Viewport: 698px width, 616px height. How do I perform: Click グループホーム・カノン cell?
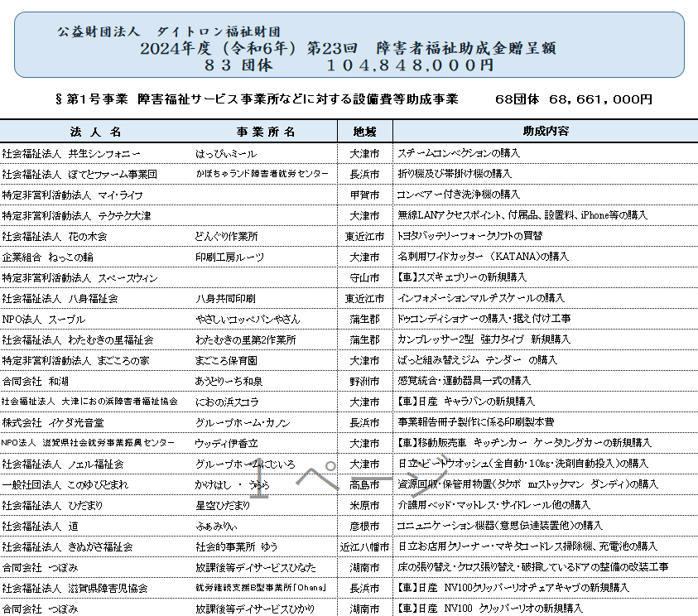(x=243, y=423)
